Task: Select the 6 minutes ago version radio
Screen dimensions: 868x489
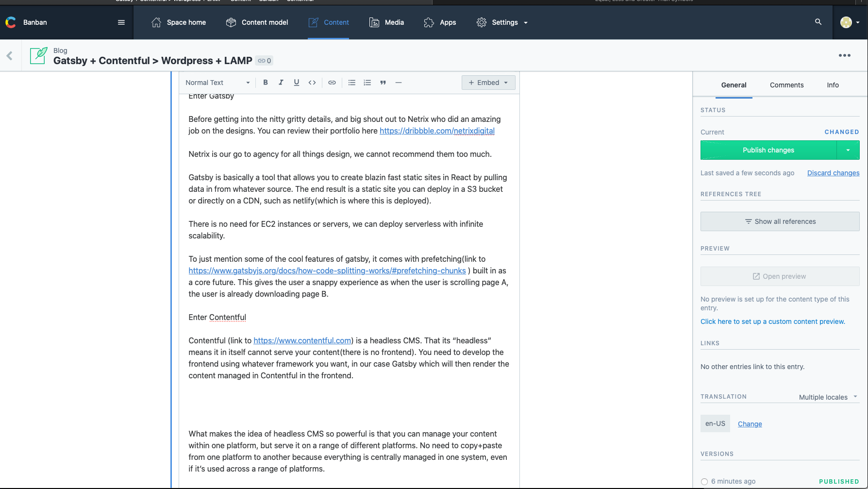Action: coord(704,482)
